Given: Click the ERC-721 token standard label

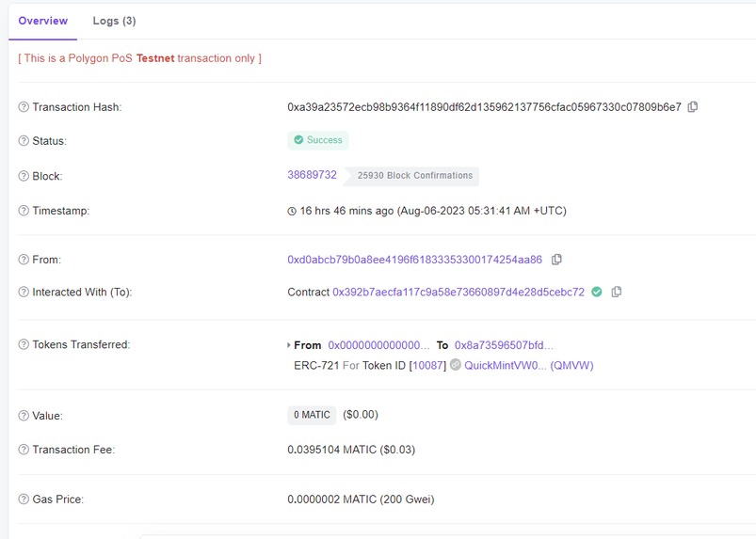Looking at the screenshot, I should [x=316, y=366].
